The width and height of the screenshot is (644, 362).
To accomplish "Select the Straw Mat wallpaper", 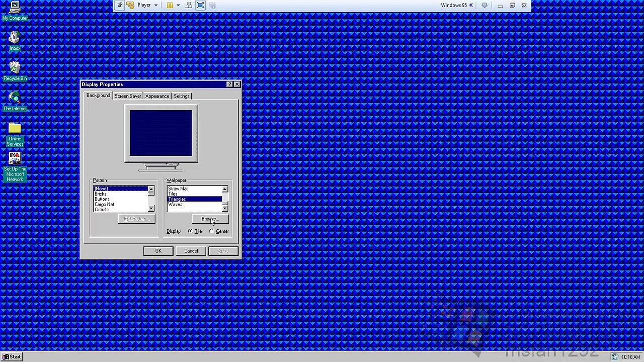I will click(x=195, y=189).
